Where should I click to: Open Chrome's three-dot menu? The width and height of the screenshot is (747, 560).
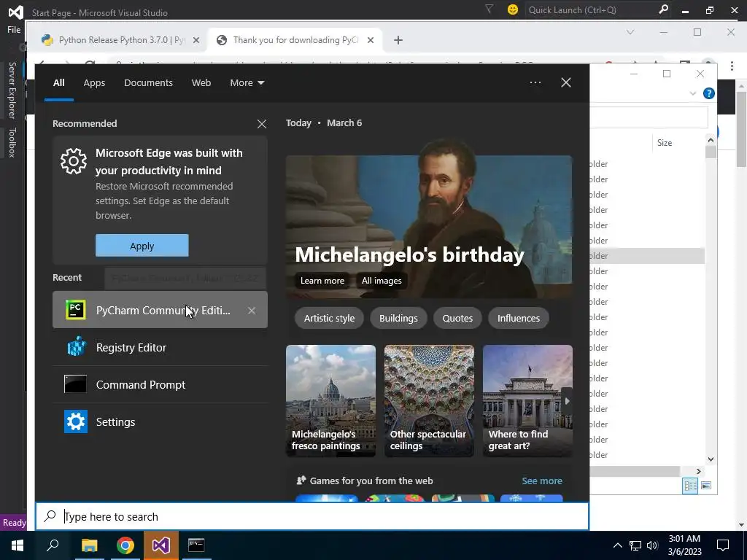point(732,66)
